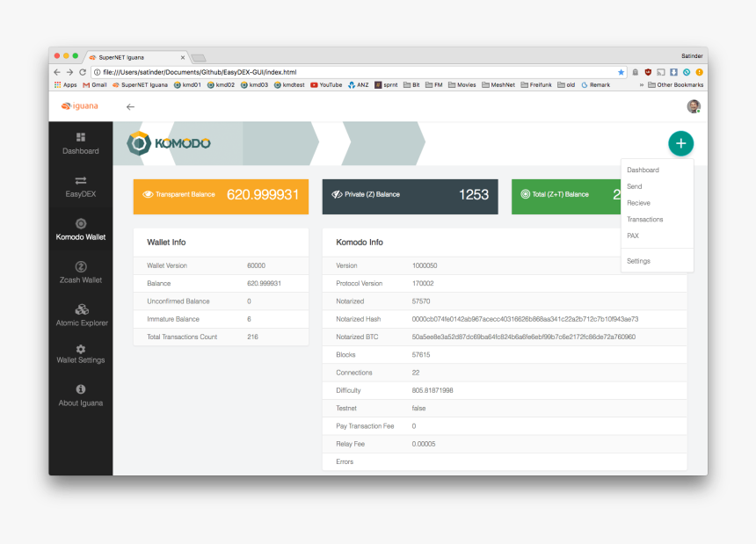This screenshot has height=544, width=756.
Task: Open the EasyDEX exchange section
Action: pyautogui.click(x=80, y=185)
